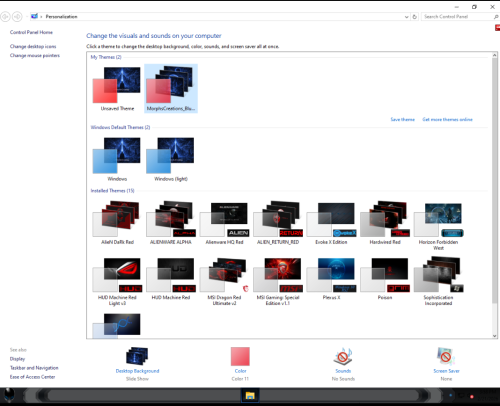Go to Control Panel Home
500x406 pixels.
click(31, 32)
